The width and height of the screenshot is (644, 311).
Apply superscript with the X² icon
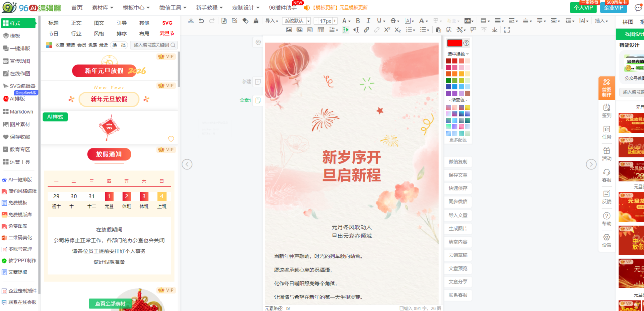(x=387, y=30)
